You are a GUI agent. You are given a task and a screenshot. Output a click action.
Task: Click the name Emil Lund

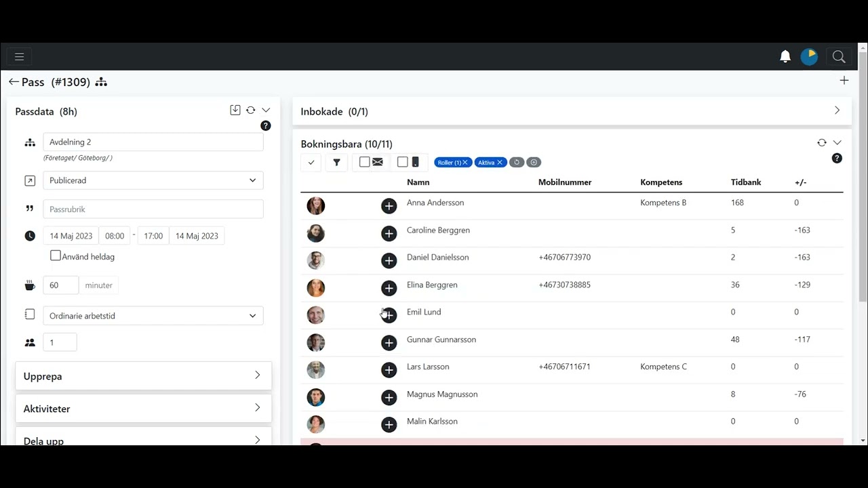pos(424,312)
